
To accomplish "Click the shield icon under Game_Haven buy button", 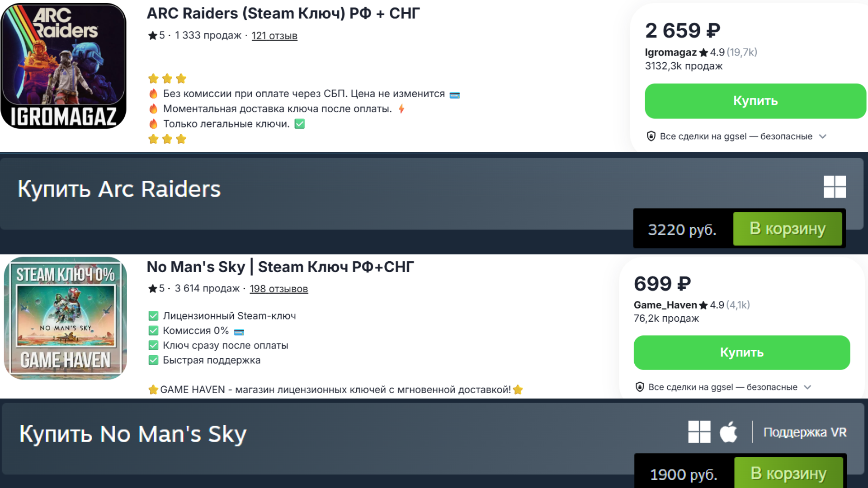I will pos(640,387).
